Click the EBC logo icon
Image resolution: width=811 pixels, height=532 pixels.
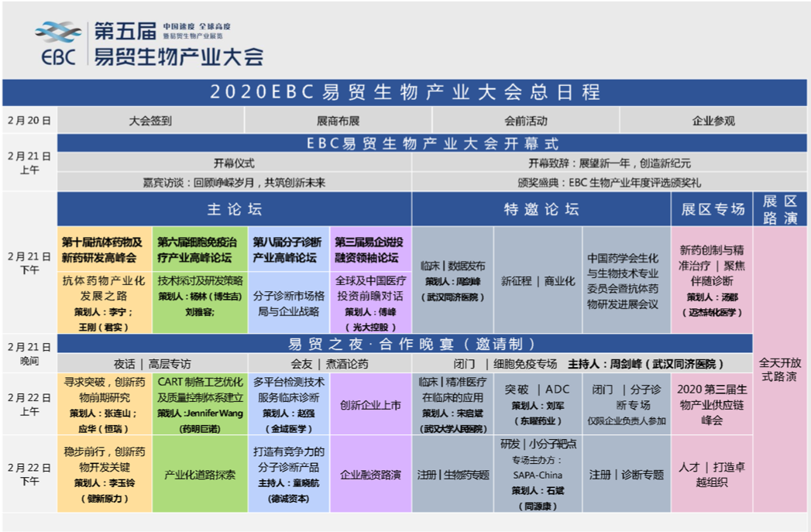coord(58,43)
